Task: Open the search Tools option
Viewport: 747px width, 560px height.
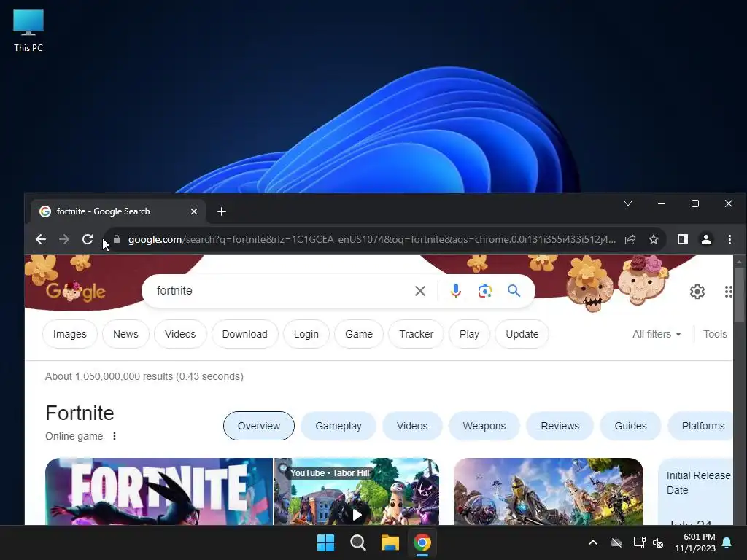Action: [715, 334]
